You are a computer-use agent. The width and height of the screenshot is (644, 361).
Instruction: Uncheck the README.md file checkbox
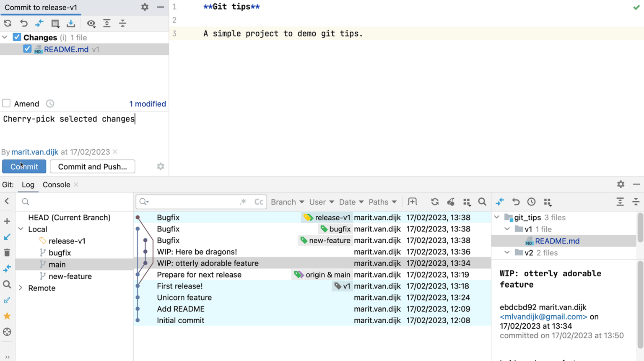pos(27,49)
